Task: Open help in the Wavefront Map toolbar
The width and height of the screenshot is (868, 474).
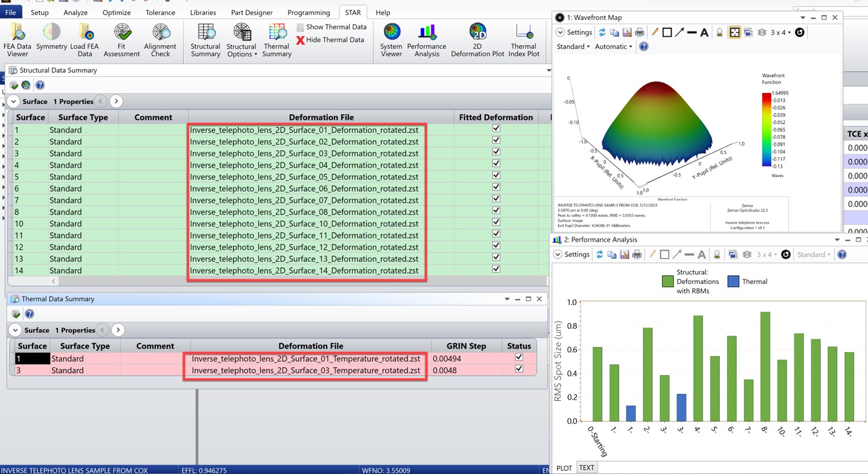Action: click(644, 47)
